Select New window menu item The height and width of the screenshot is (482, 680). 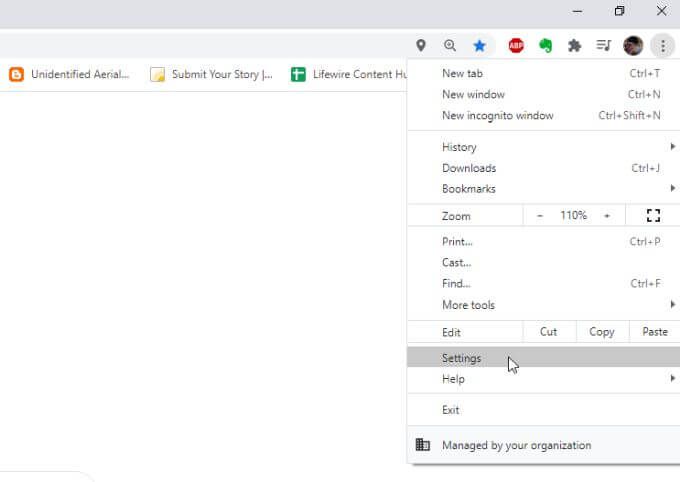click(543, 94)
